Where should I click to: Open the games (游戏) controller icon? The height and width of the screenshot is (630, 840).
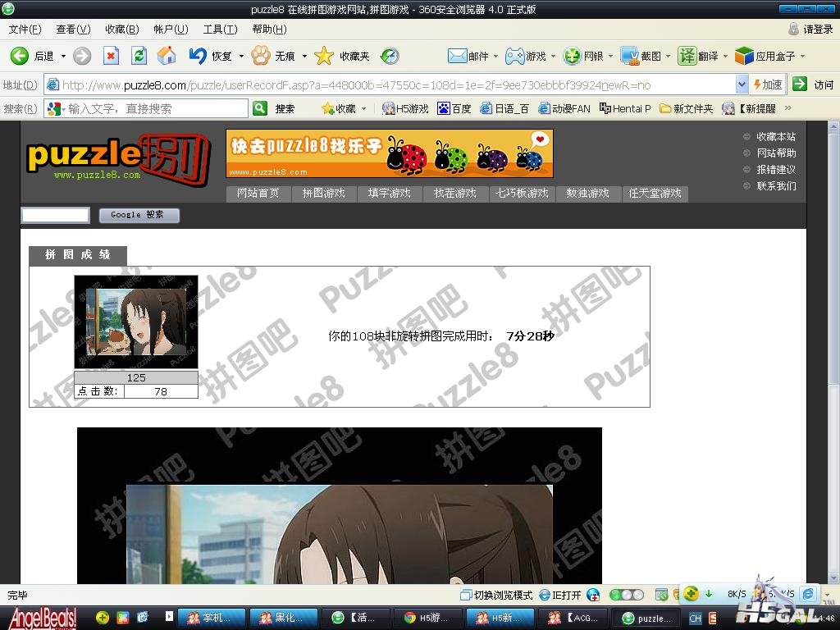515,56
